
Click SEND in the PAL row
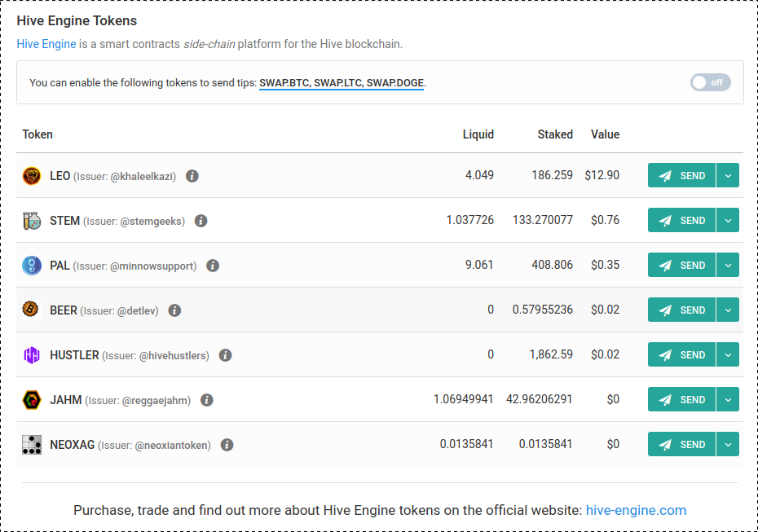(681, 266)
